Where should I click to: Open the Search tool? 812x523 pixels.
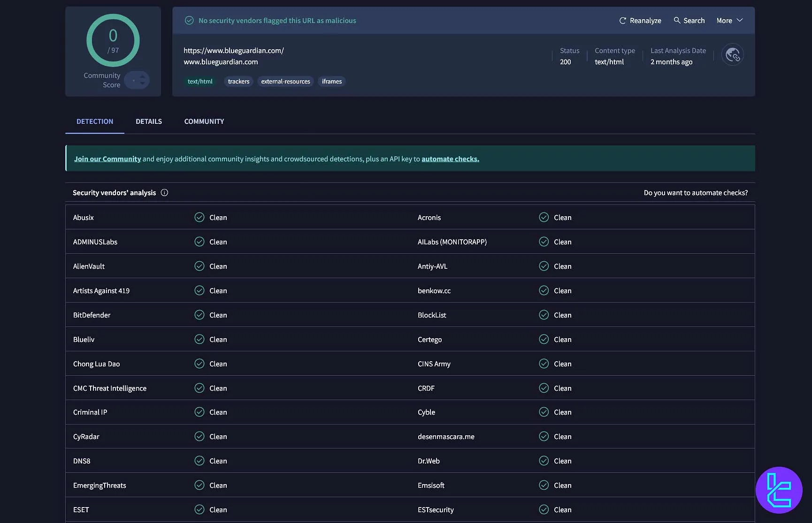click(689, 20)
